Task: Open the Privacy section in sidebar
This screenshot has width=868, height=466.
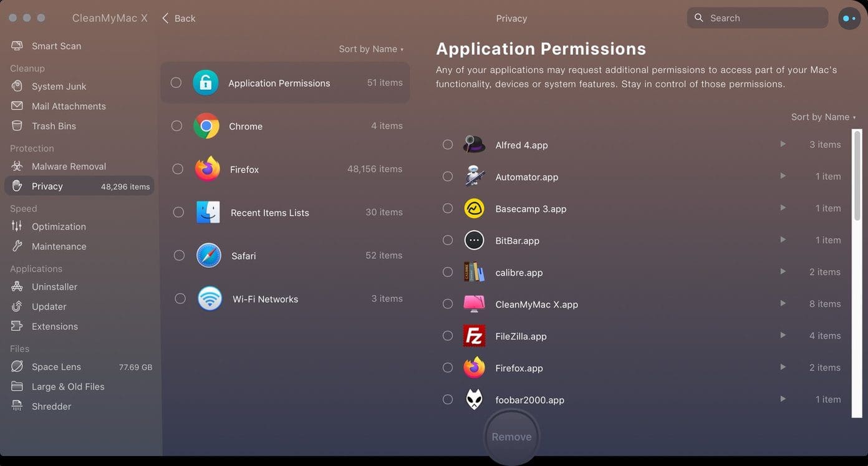Action: [79, 186]
